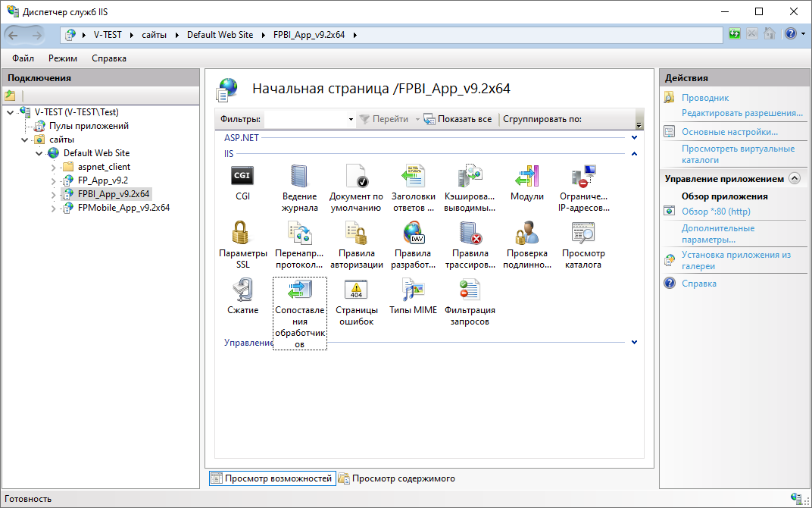Collapse Default Web Site node
812x508 pixels.
point(39,153)
